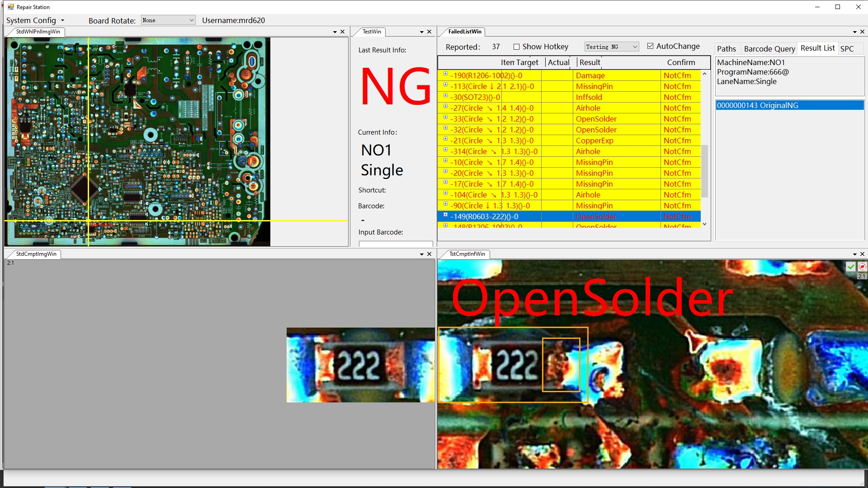
Task: Click the green checkmark confirm icon
Action: (x=851, y=267)
